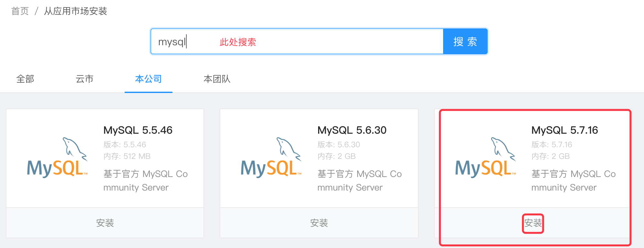Focus the mysql search input field

[x=297, y=41]
